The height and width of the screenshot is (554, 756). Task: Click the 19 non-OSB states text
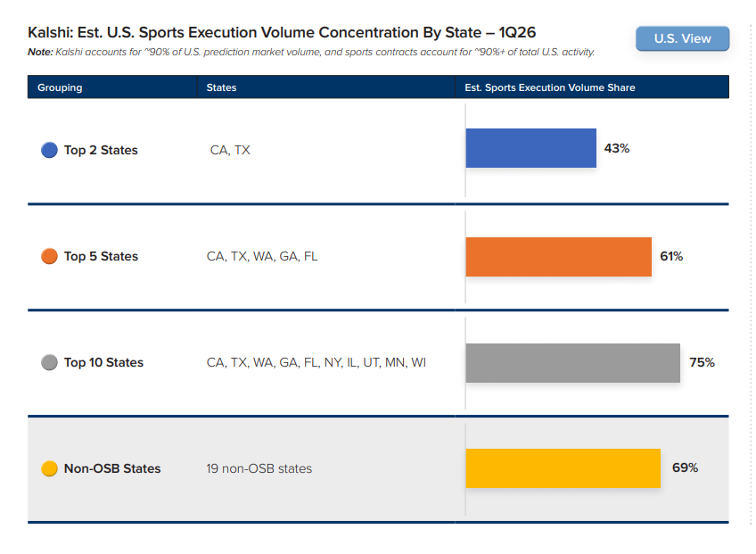tap(259, 468)
